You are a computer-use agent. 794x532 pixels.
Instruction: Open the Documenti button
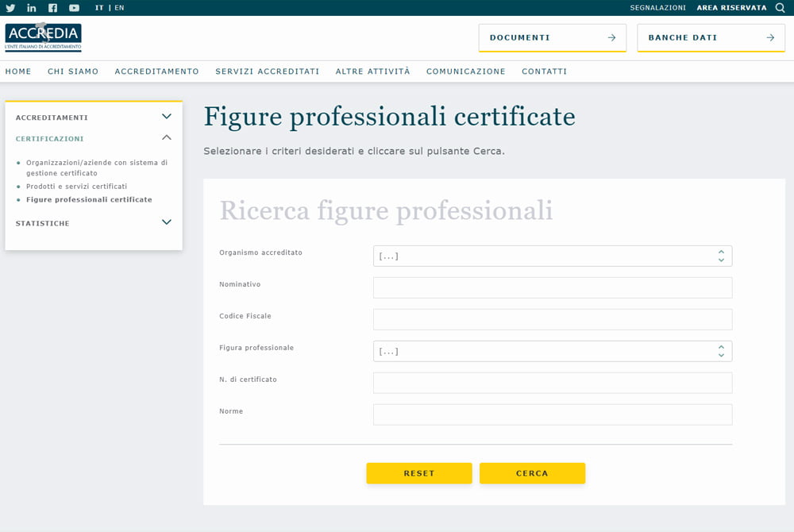(552, 37)
